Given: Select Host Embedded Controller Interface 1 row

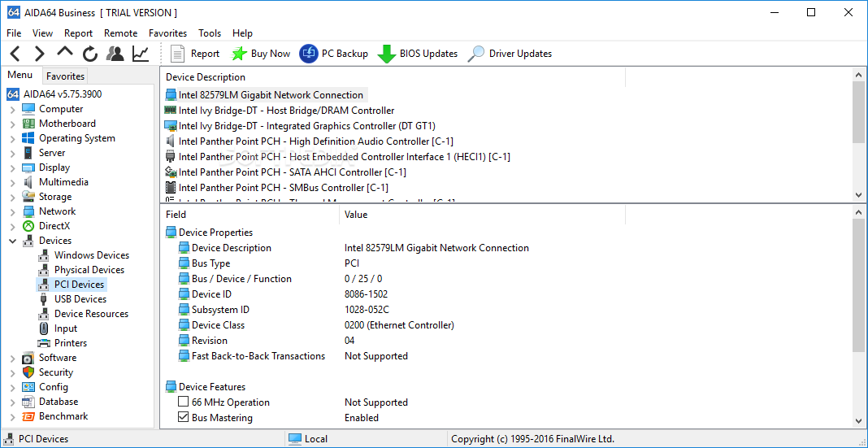Looking at the screenshot, I should [x=337, y=157].
